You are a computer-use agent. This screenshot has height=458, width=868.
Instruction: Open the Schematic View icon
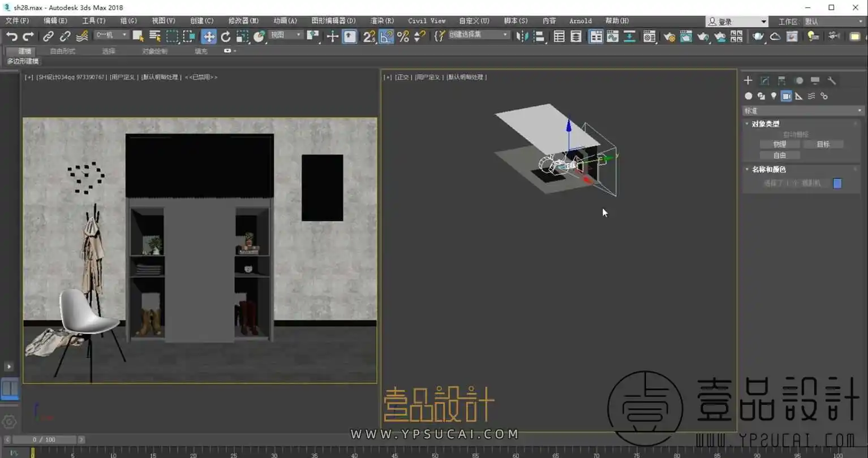pos(629,36)
